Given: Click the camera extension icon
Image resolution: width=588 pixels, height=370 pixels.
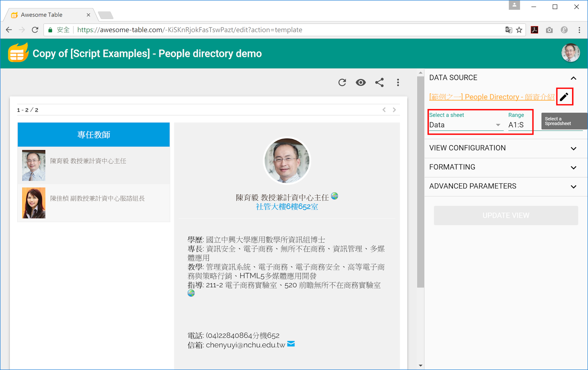Looking at the screenshot, I should point(549,30).
